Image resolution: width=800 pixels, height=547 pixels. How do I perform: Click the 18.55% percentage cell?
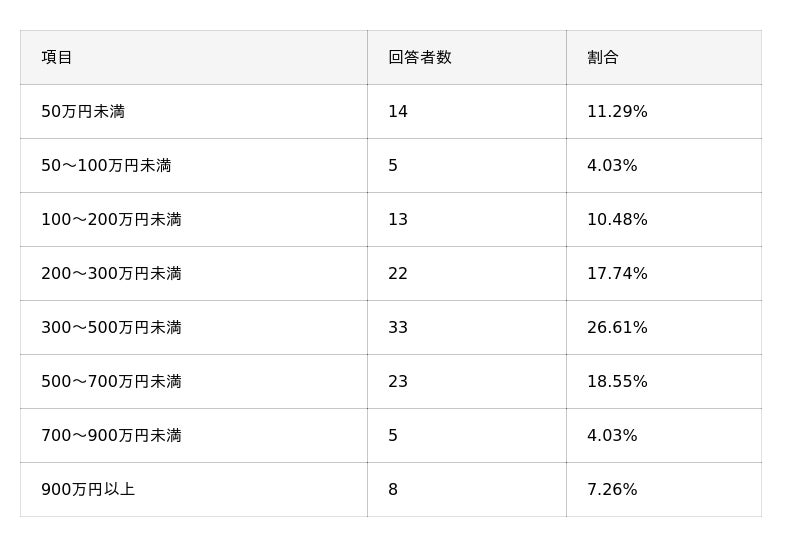(617, 382)
